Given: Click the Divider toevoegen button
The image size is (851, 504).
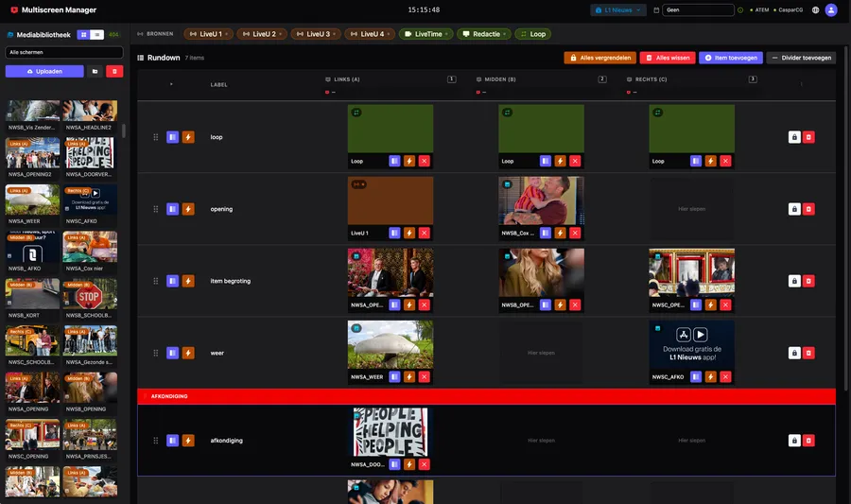Looking at the screenshot, I should click(x=801, y=58).
